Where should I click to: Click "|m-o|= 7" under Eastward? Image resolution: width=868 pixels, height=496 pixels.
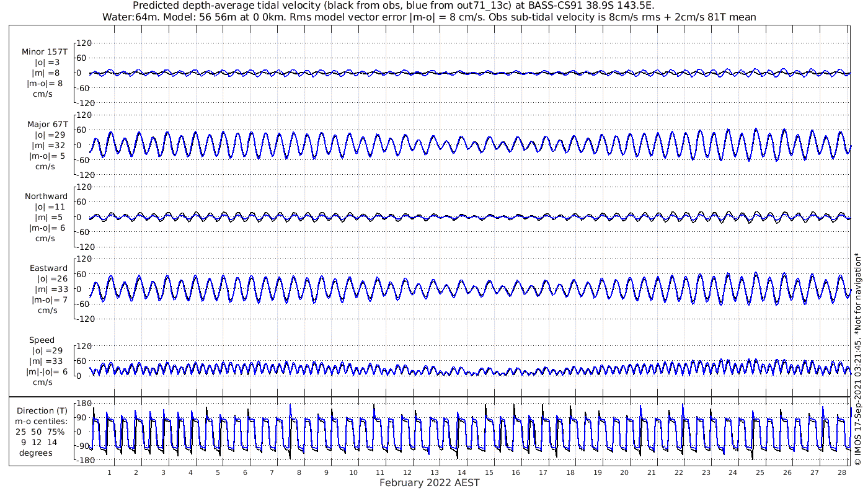(x=50, y=299)
